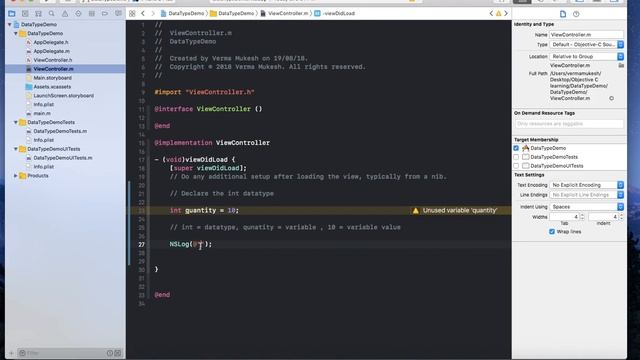Select ViewController.h in navigator
Image resolution: width=640 pixels, height=360 pixels.
(x=53, y=60)
